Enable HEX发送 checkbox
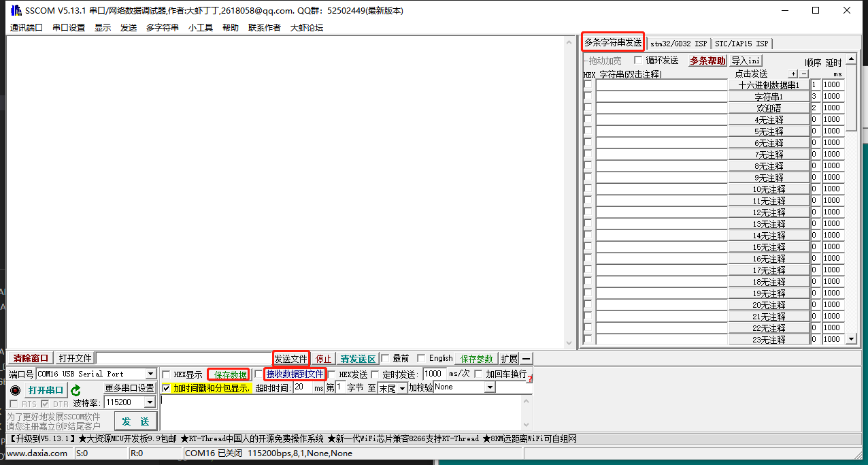Screen dimensions: 868x465 click(x=331, y=374)
